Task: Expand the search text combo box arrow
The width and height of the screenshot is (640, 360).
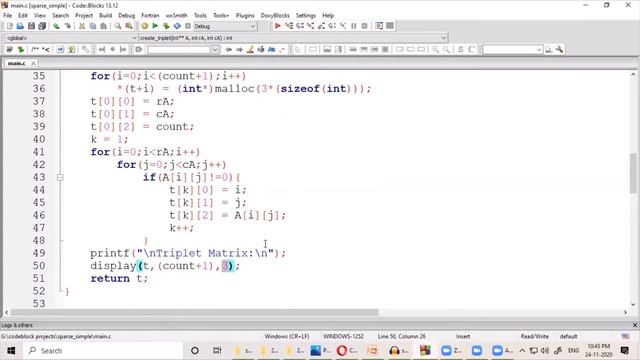Action: point(215,49)
